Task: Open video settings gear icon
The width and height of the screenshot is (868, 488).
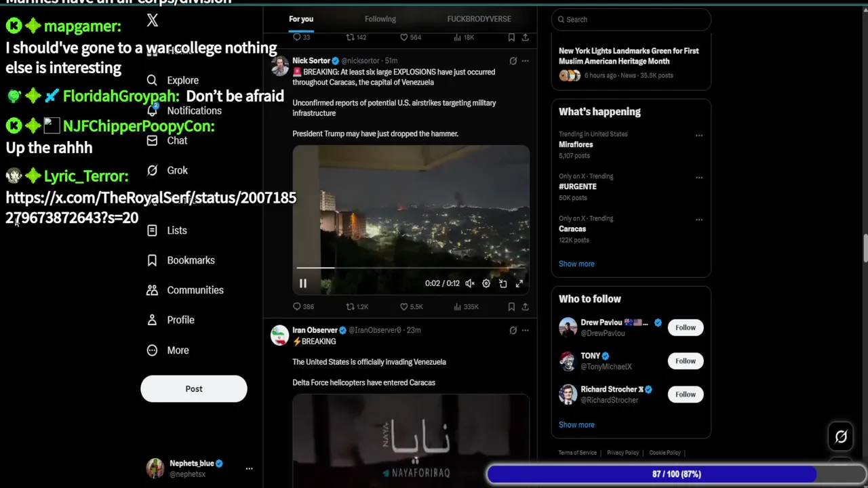Action: click(486, 283)
